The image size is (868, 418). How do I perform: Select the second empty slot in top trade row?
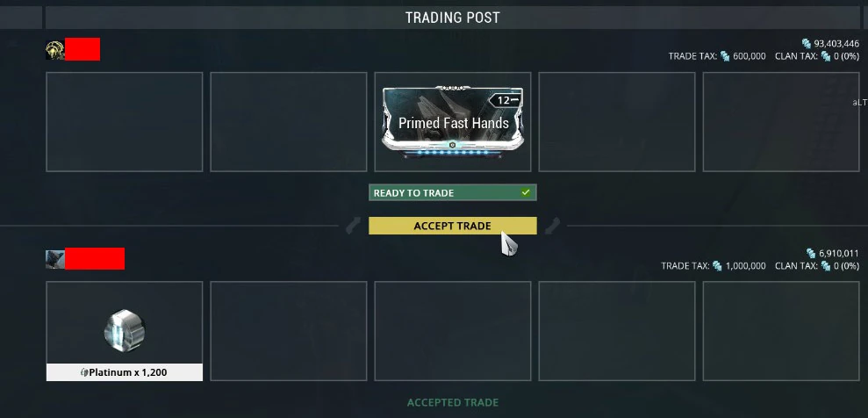coord(289,122)
